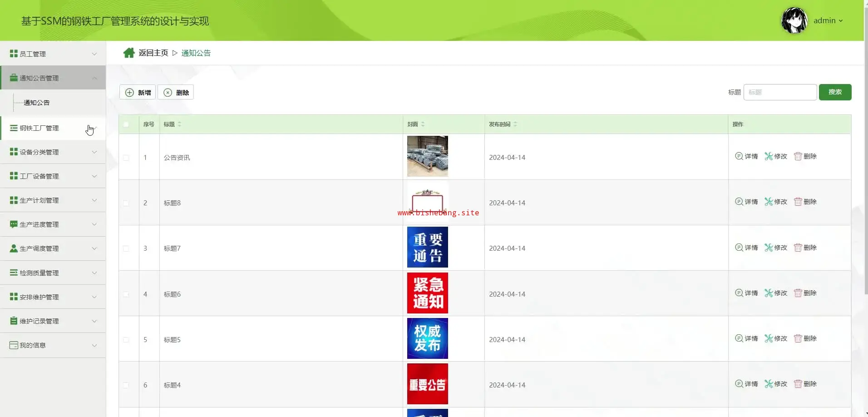The image size is (868, 417).
Task: Click the 修改 icon in 标题8 row
Action: coord(769,202)
